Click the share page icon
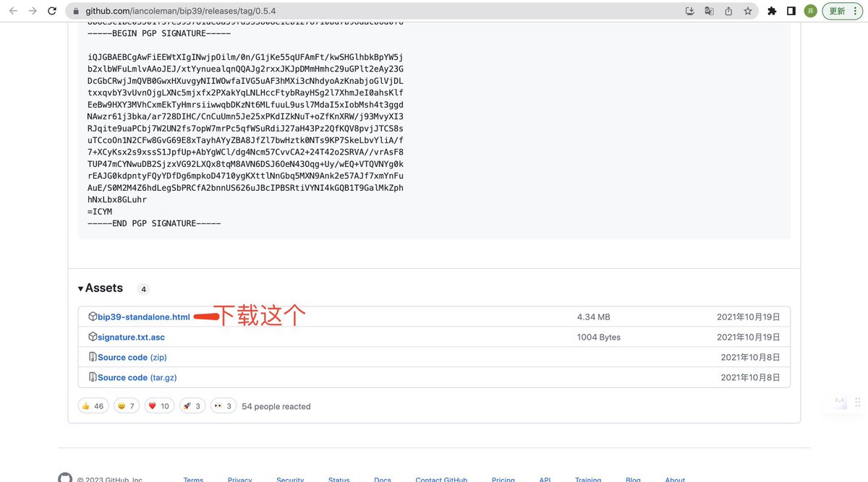 coord(728,11)
